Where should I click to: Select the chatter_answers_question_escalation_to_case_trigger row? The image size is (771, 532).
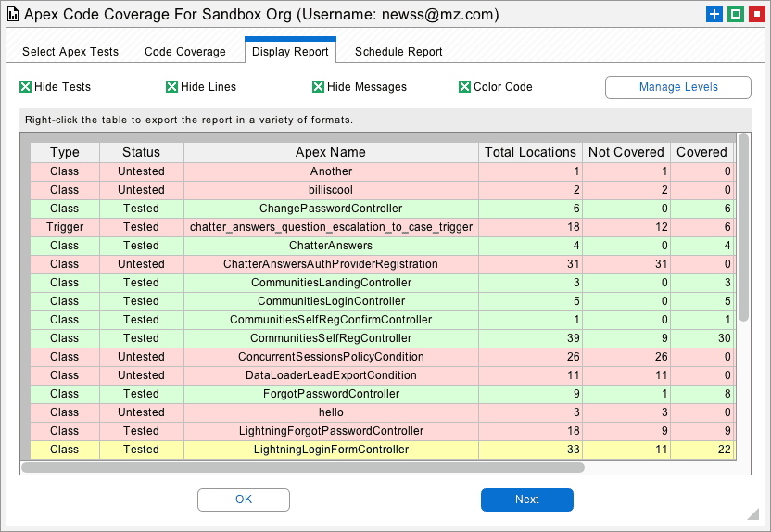tap(382, 227)
